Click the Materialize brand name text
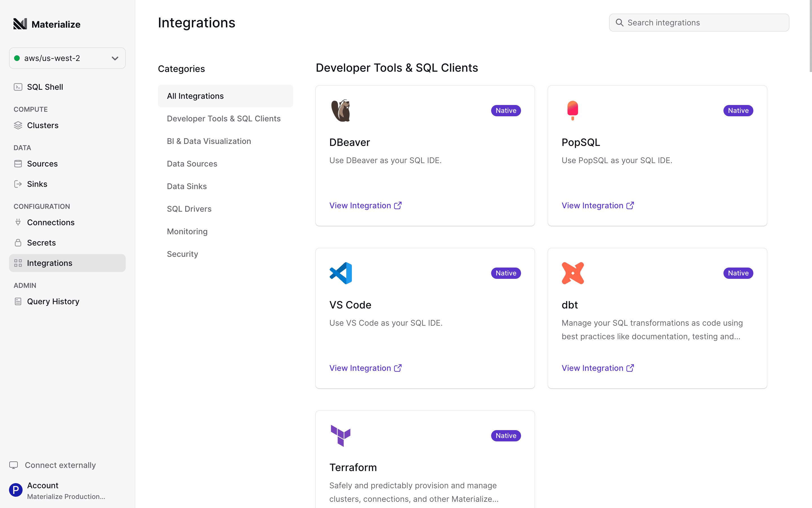 click(56, 24)
